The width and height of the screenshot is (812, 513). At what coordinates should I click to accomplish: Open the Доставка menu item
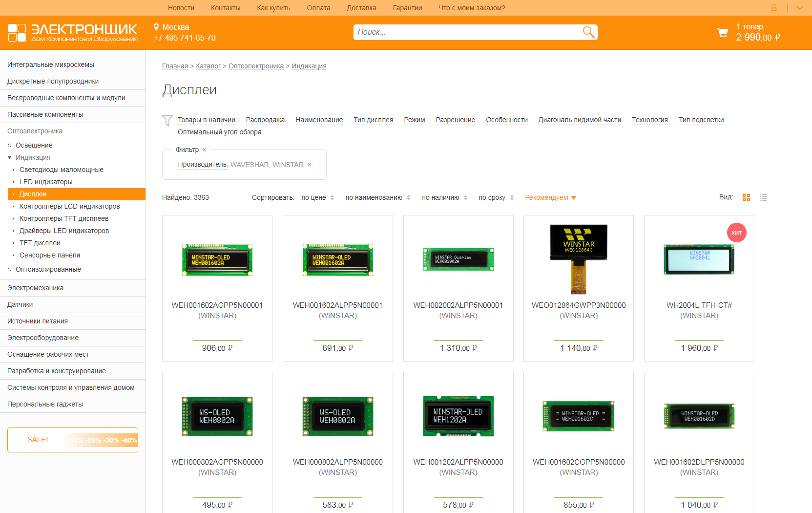361,8
